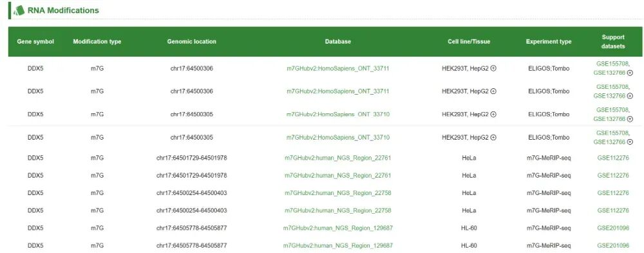Expand cell lines in first chr17:64500305 row
644x253 pixels.
pyautogui.click(x=493, y=115)
